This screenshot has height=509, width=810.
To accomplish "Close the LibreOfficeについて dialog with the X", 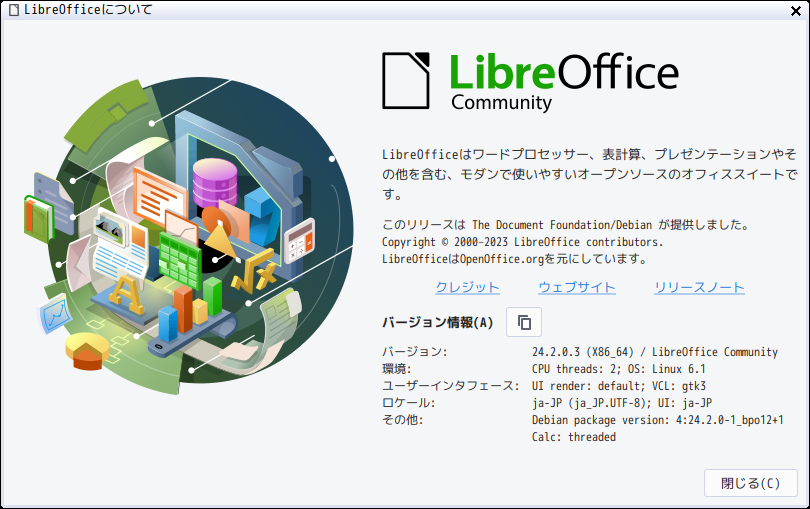I will coord(796,11).
